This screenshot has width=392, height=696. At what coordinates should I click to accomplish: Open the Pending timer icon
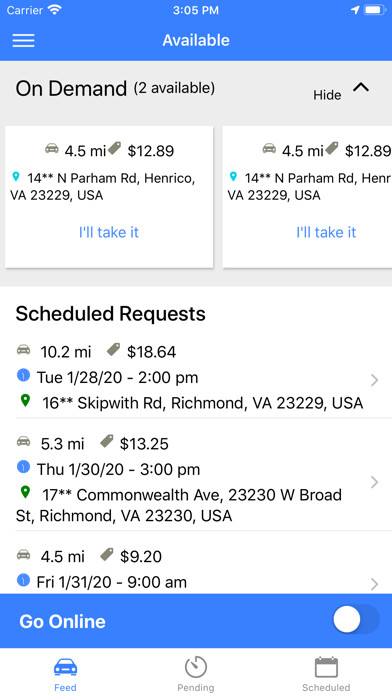click(x=196, y=667)
